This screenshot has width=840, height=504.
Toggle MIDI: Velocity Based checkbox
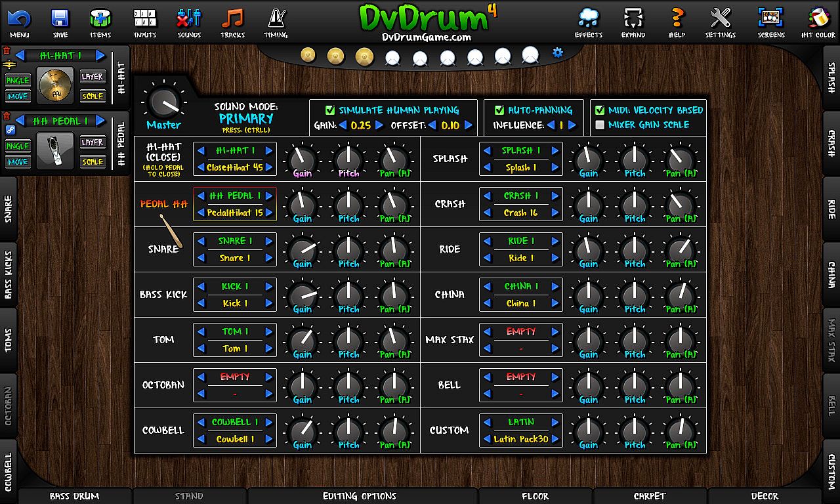click(x=599, y=110)
